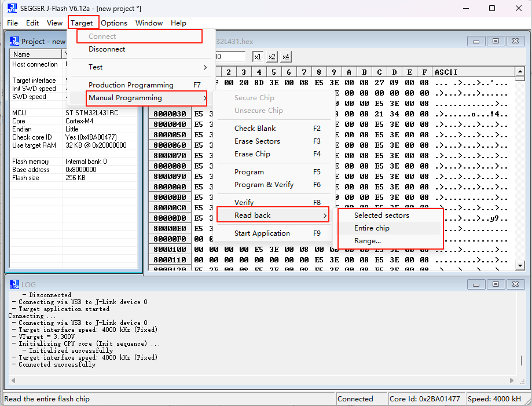Click the Name column header
This screenshot has height=406, width=532.
point(36,54)
